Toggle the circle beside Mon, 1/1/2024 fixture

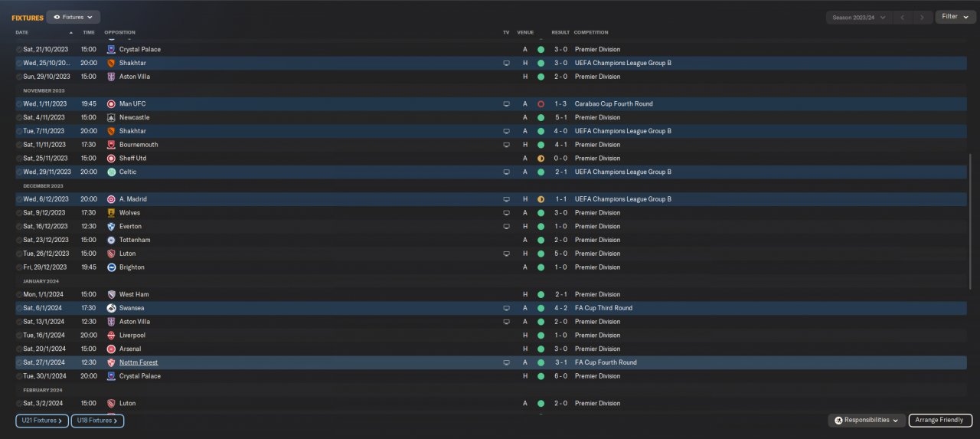[19, 294]
